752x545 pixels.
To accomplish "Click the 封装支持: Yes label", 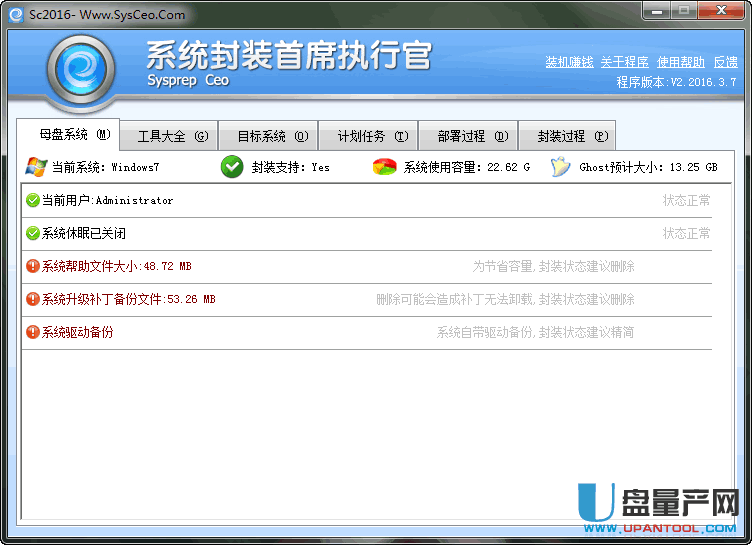I will click(x=291, y=167).
